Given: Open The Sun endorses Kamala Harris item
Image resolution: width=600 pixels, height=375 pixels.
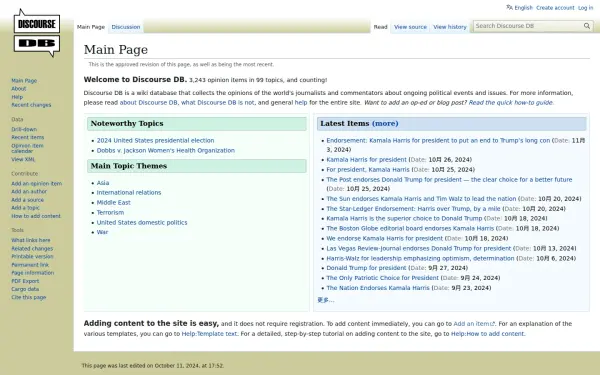Looking at the screenshot, I should pyautogui.click(x=421, y=199).
